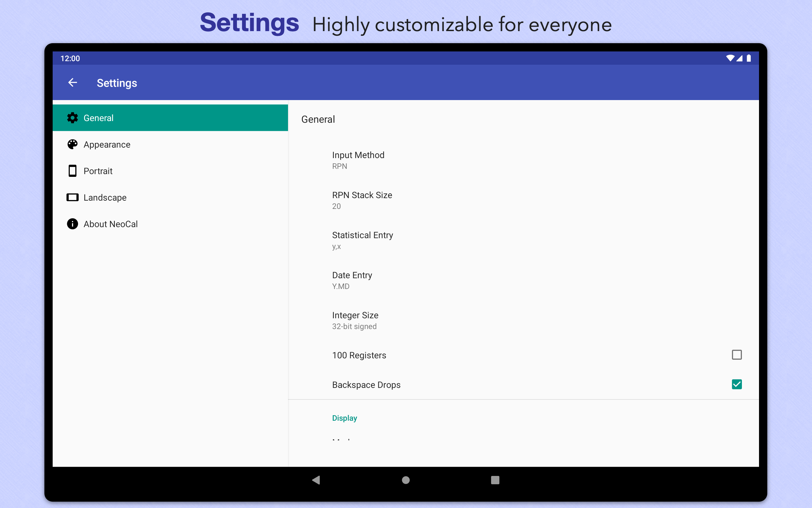Click the Wi-Fi status icon
The width and height of the screenshot is (812, 508).
730,58
